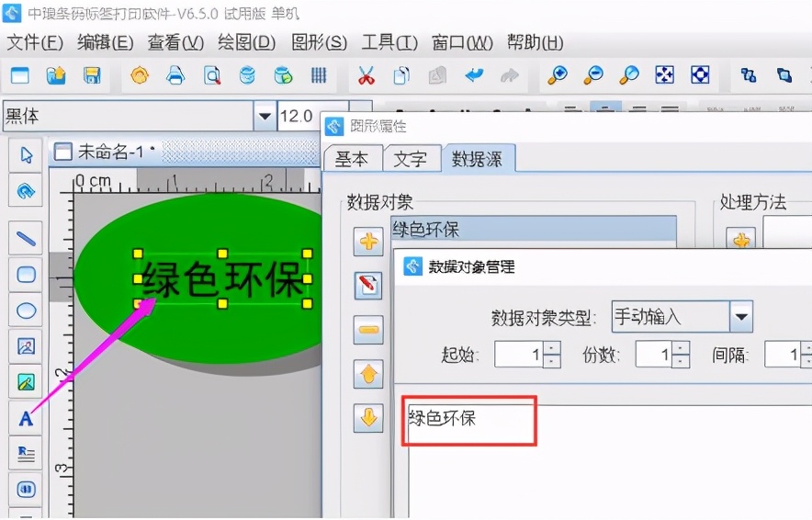The width and height of the screenshot is (812, 520).
Task: Click the four-arrows fit view icon
Action: click(x=664, y=75)
